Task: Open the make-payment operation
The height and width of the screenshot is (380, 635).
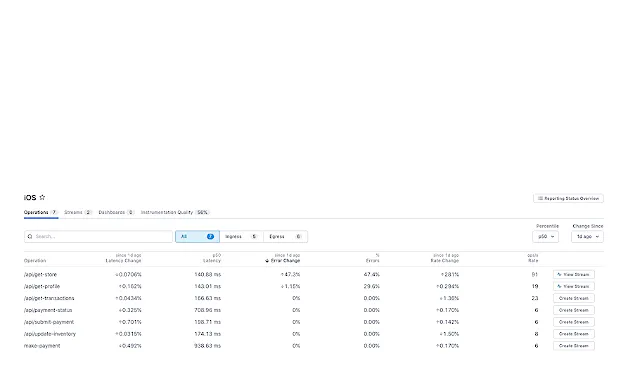Action: point(42,346)
